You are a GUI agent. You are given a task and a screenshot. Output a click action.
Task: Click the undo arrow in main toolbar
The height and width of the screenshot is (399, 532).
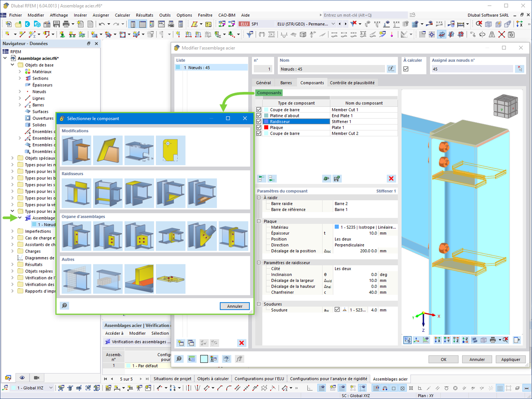(x=102, y=24)
